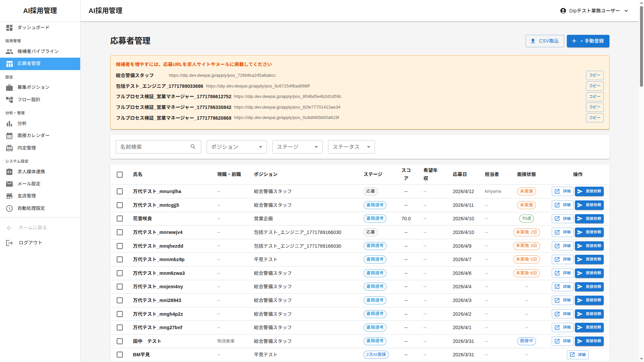Click the 求人媒体連携 integration icon
This screenshot has width=644, height=362.
coord(9,172)
